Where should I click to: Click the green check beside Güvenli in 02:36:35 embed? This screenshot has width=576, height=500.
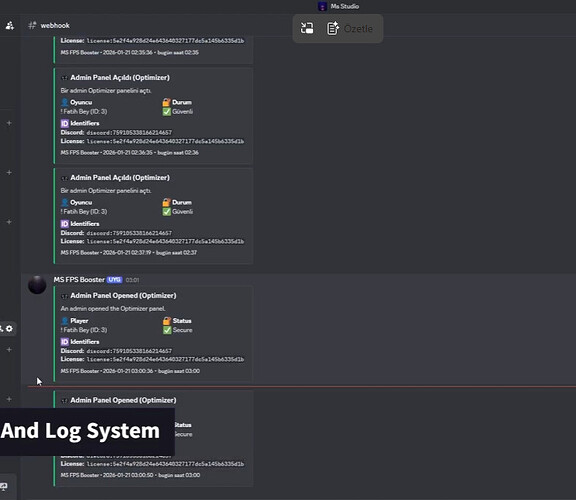coord(167,111)
